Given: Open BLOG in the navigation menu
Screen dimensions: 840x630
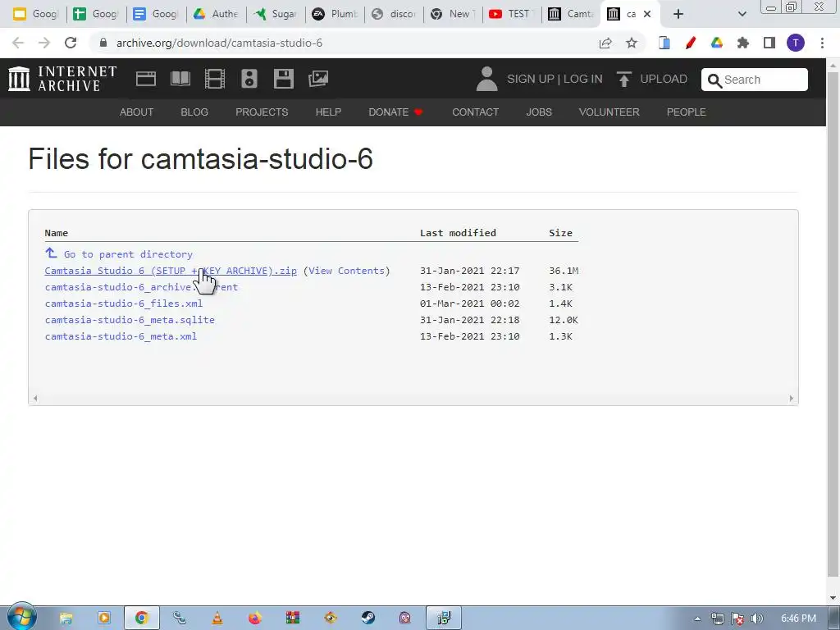Looking at the screenshot, I should click(194, 112).
